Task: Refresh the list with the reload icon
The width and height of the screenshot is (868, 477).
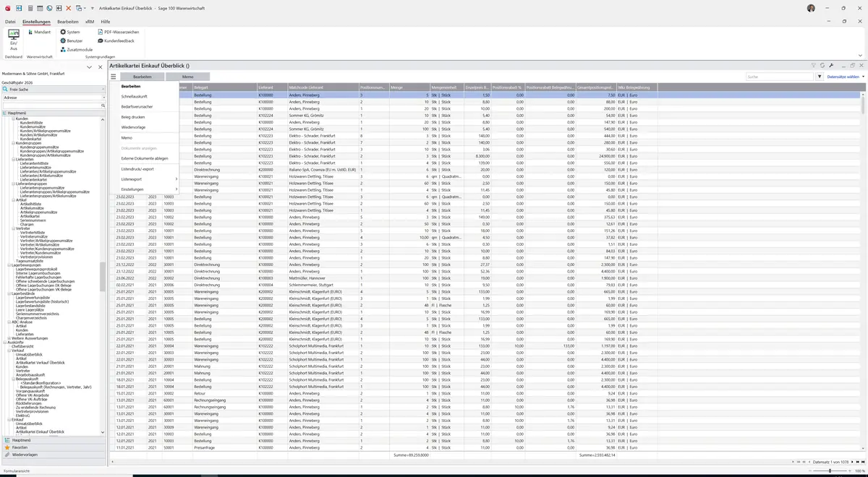Action: click(822, 65)
